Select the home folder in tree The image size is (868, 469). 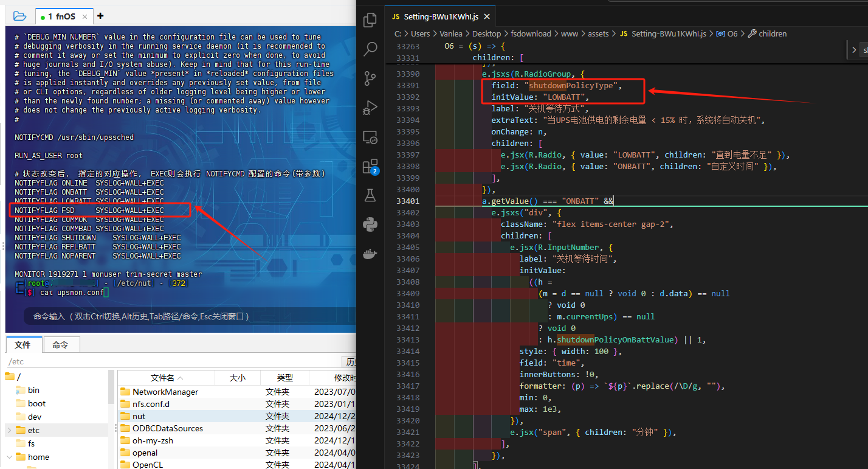click(32, 457)
